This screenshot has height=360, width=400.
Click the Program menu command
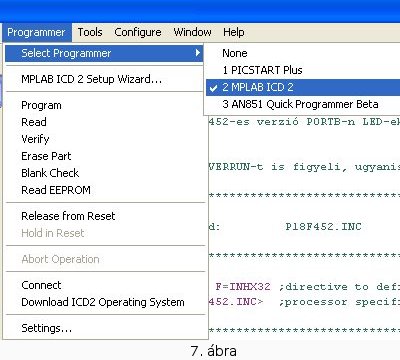[x=105, y=105]
